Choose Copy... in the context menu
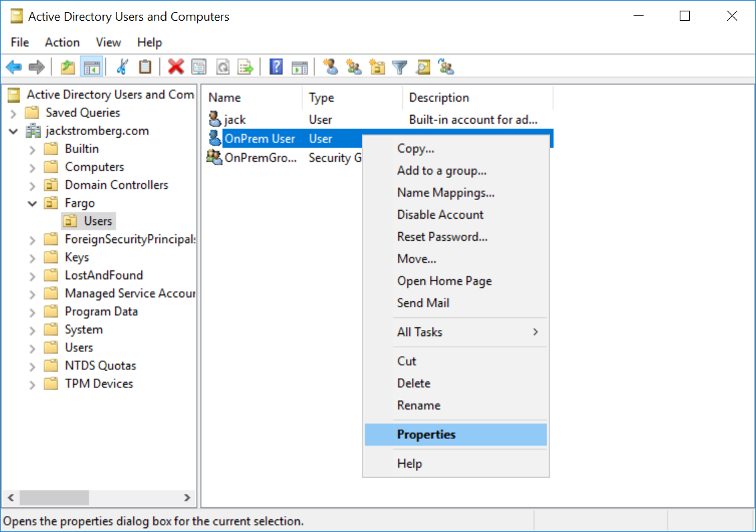Image resolution: width=756 pixels, height=532 pixels. pyautogui.click(x=456, y=149)
